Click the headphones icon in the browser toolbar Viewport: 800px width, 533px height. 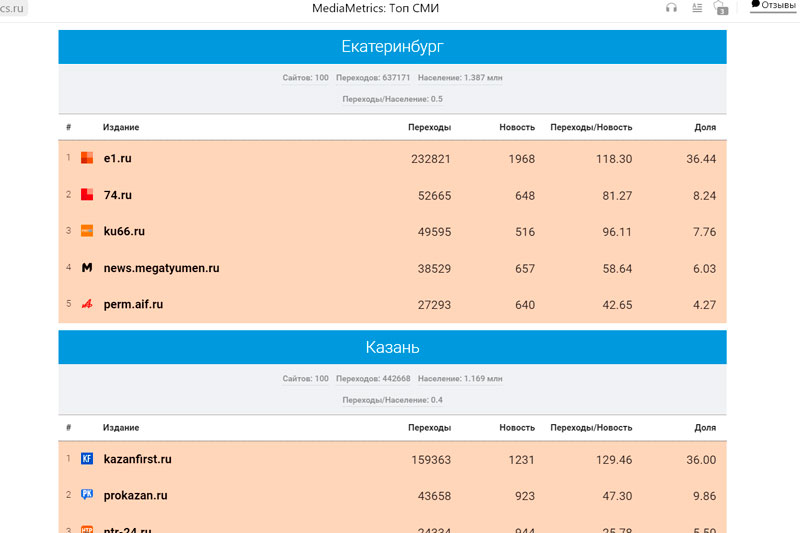pos(671,8)
